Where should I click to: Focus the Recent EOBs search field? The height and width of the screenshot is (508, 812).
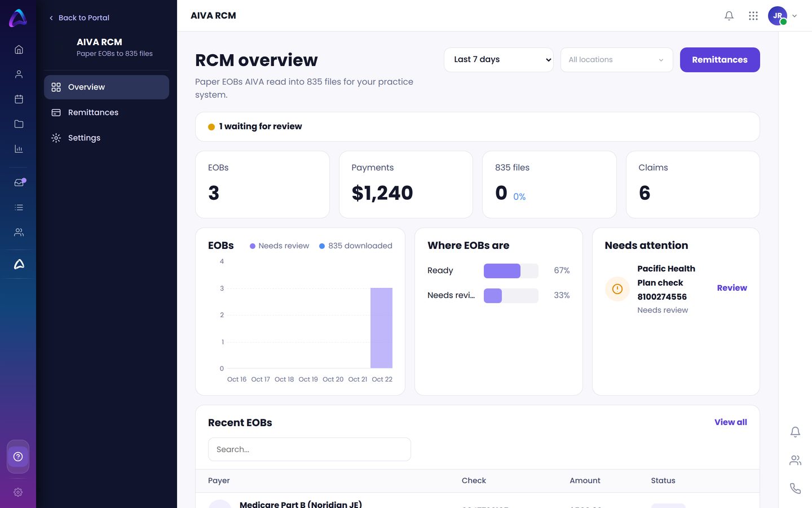coord(310,450)
